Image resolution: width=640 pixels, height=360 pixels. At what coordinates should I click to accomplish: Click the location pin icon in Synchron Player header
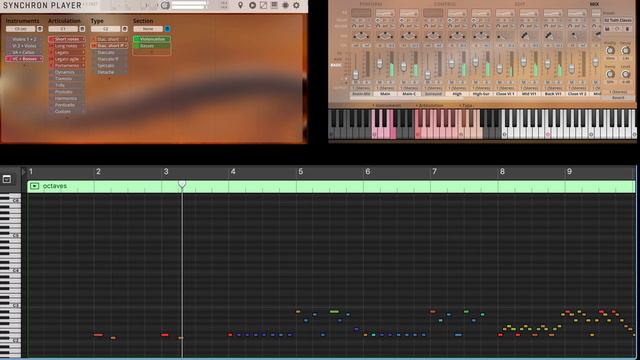(x=240, y=5)
